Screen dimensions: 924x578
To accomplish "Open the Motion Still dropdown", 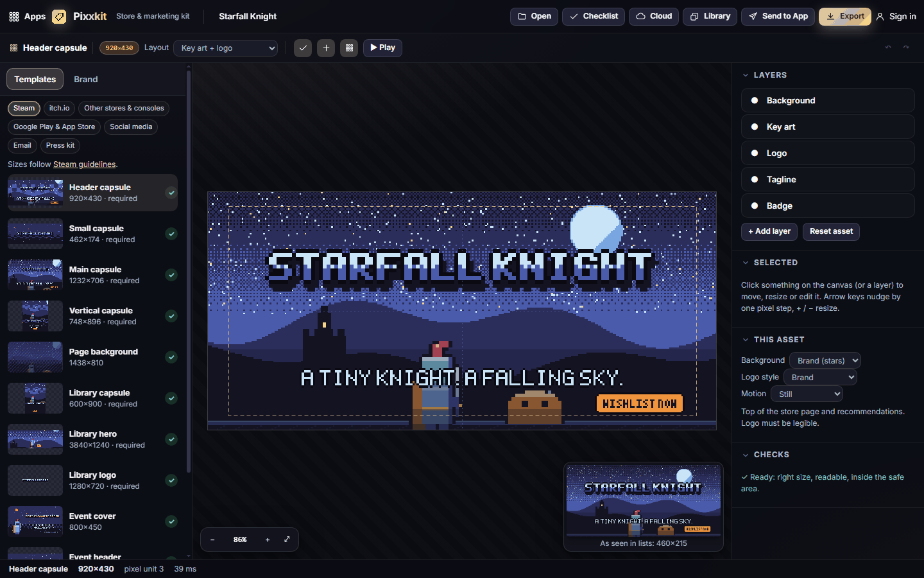I will click(807, 394).
